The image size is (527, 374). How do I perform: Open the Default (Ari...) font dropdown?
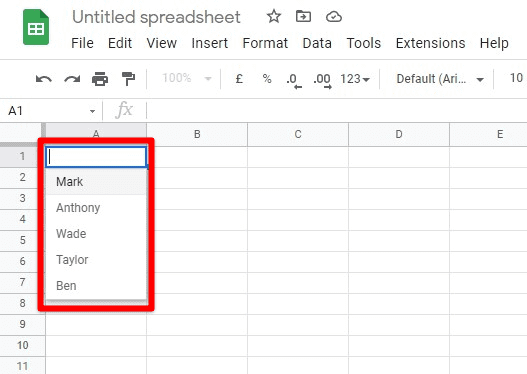click(440, 79)
